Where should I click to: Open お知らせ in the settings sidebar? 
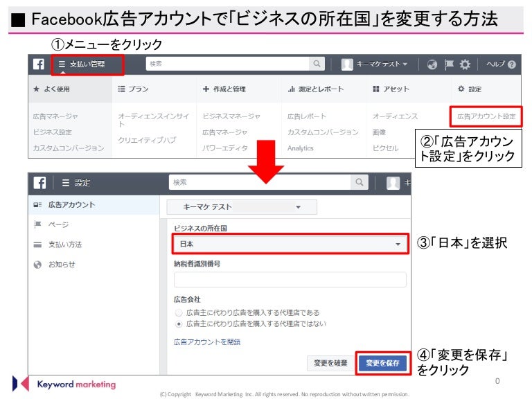pos(62,265)
